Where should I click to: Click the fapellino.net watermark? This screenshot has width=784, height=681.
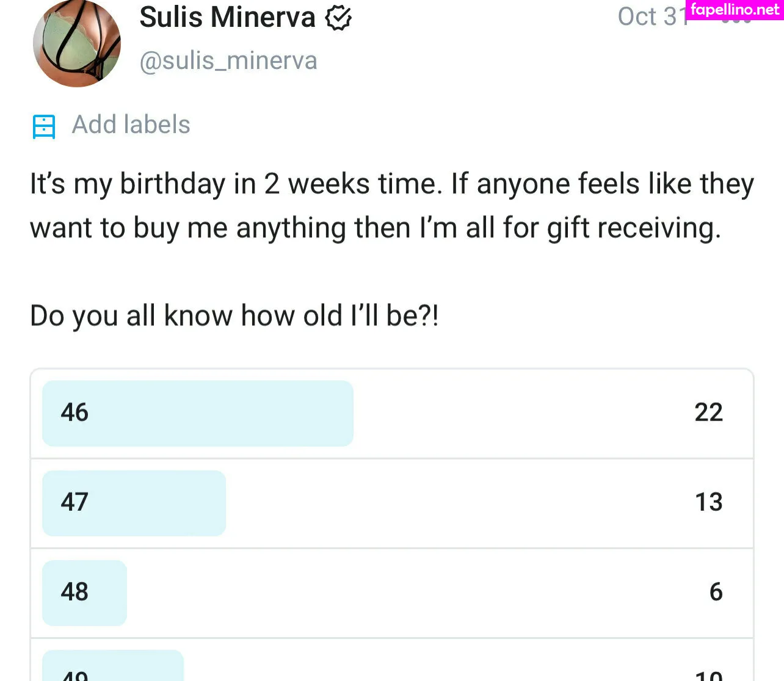(x=735, y=10)
